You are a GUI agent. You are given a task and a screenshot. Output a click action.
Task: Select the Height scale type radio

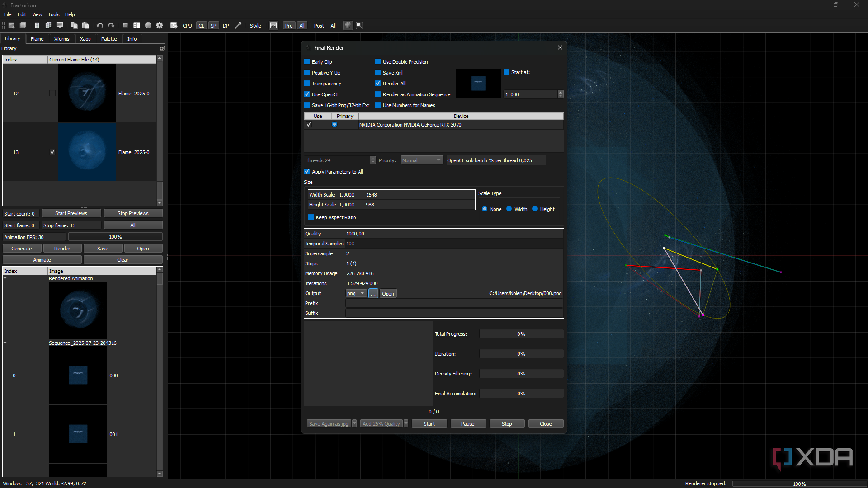[535, 209]
